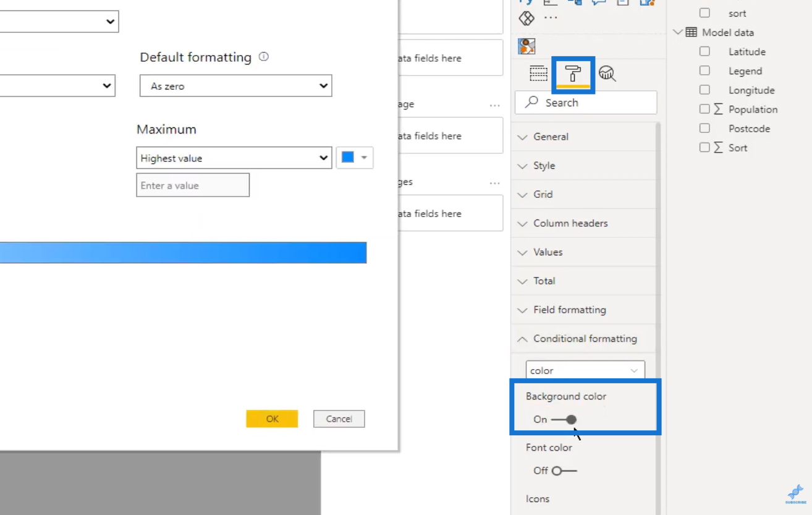Open the conditional formatting 'color' field dropdown
812x515 pixels.
[x=585, y=370]
